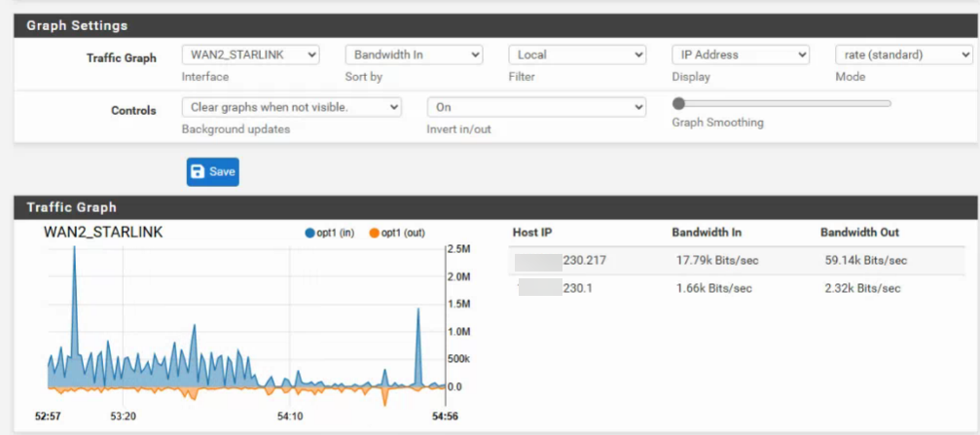Click the orange opt1 (out) legend dot

click(x=375, y=234)
